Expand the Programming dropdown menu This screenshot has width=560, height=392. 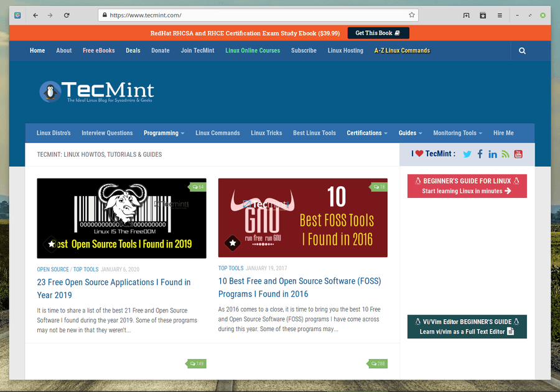coord(164,133)
